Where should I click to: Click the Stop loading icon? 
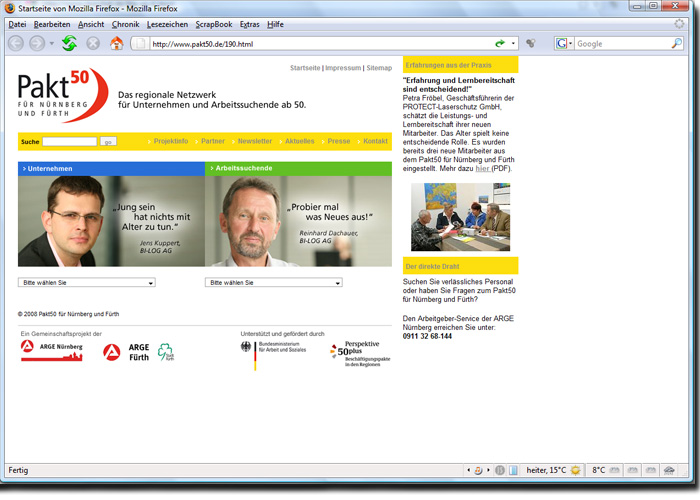[x=93, y=44]
